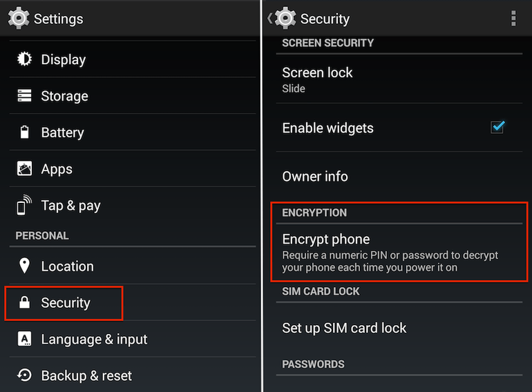Image resolution: width=532 pixels, height=392 pixels.
Task: Click the Tap & pay icon
Action: [24, 205]
